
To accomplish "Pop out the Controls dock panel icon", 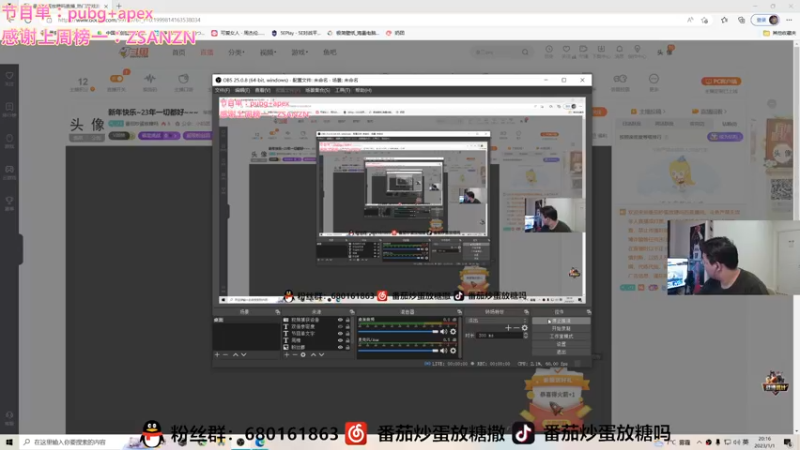I will click(589, 312).
